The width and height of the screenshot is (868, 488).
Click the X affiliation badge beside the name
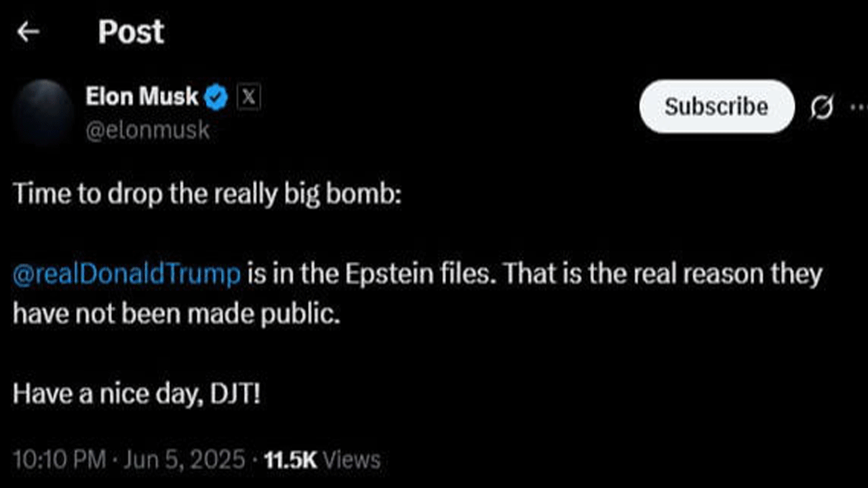click(x=249, y=98)
